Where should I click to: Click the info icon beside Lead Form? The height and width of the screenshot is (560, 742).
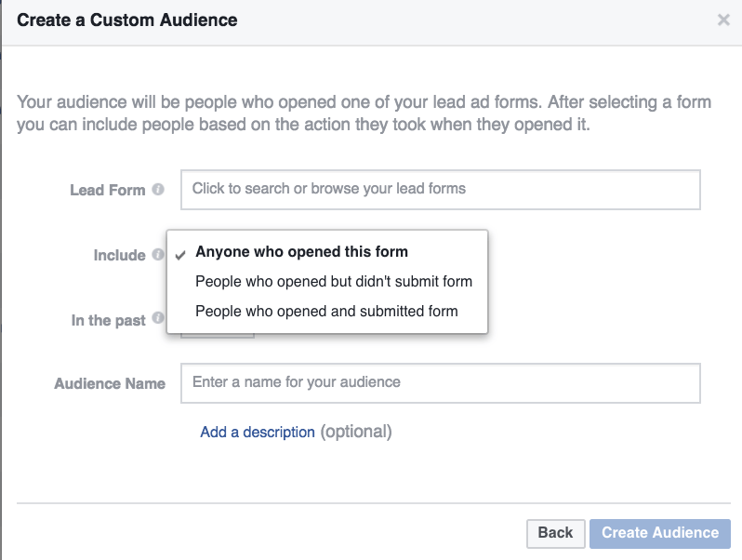pos(158,190)
